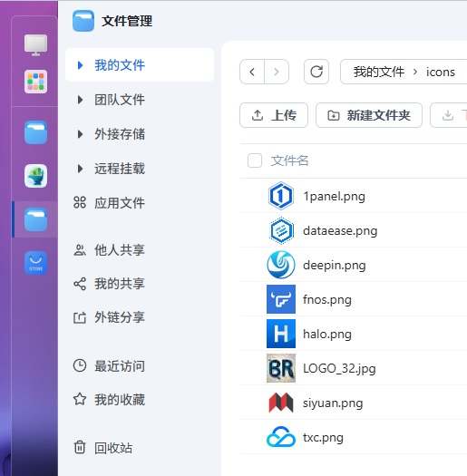
Task: Expand the 外接存储 tree arrow
Action: pyautogui.click(x=80, y=134)
